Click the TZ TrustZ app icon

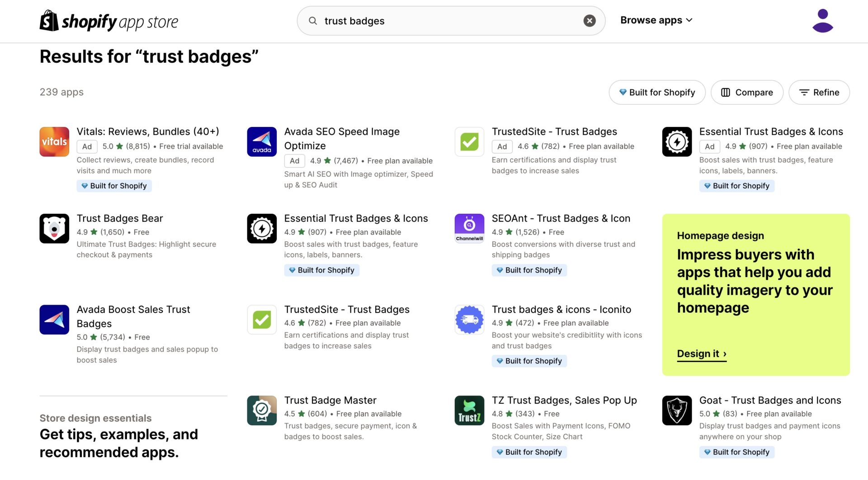[x=469, y=410]
